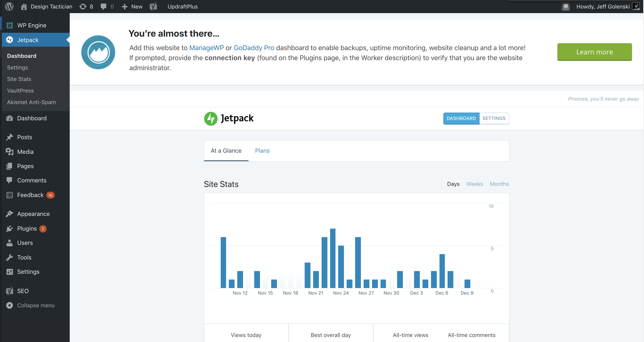This screenshot has width=644, height=342.
Task: Click the Media library icon
Action: click(x=9, y=152)
